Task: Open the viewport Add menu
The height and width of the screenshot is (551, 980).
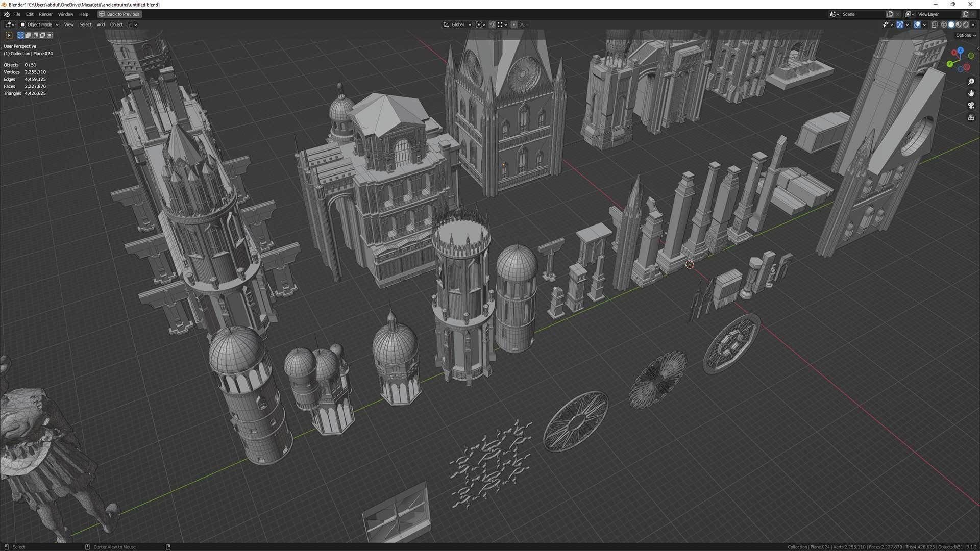Action: [x=101, y=24]
